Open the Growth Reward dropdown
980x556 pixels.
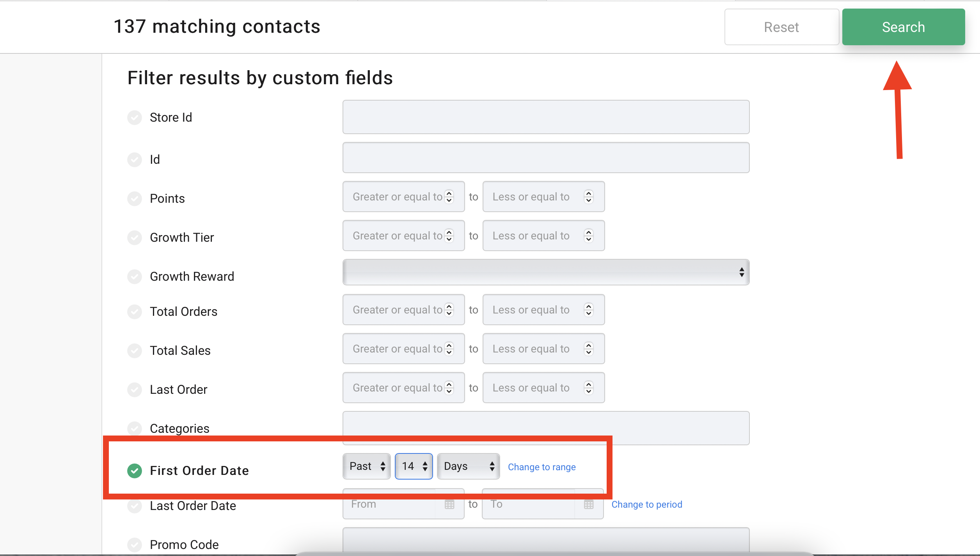coord(546,272)
